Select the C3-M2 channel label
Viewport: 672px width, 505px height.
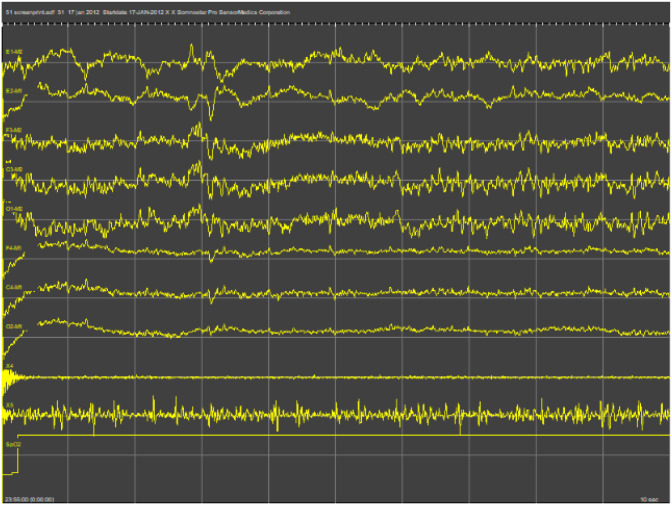click(14, 169)
